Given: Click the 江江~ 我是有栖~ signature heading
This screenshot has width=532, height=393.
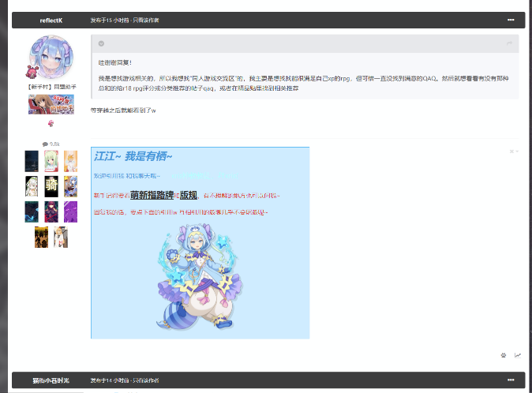Looking at the screenshot, I should (133, 156).
